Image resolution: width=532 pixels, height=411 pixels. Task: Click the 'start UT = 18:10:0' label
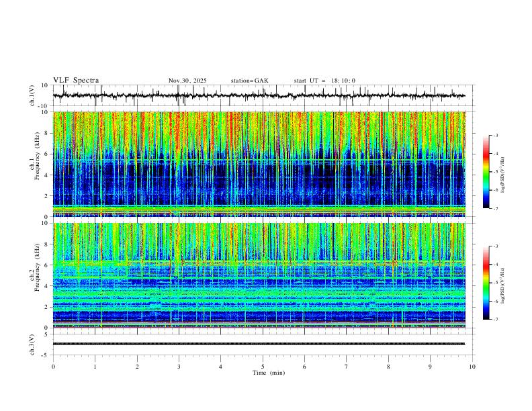pos(324,81)
